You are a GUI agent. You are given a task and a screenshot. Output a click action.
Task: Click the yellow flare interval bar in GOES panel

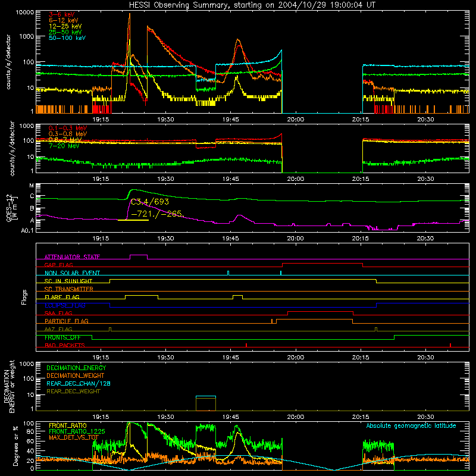tap(133, 220)
